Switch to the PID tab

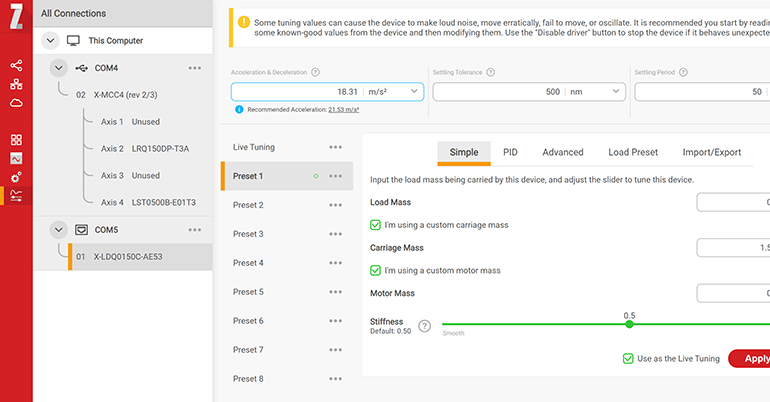[x=510, y=152]
